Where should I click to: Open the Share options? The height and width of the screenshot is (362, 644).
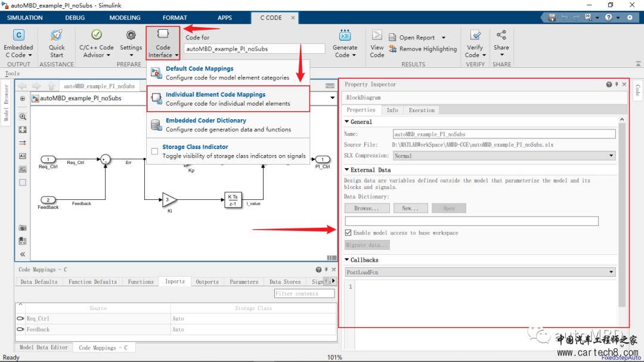coord(501,44)
